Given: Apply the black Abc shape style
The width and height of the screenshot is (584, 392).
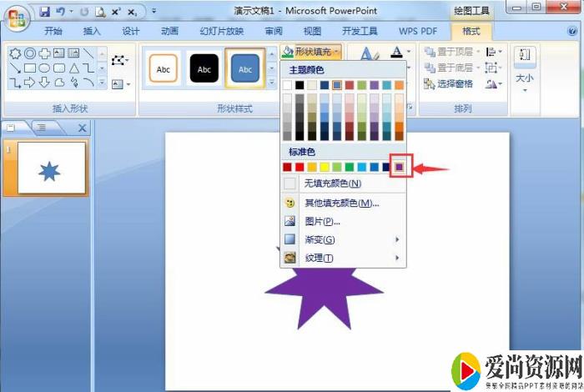Looking at the screenshot, I should coord(204,69).
